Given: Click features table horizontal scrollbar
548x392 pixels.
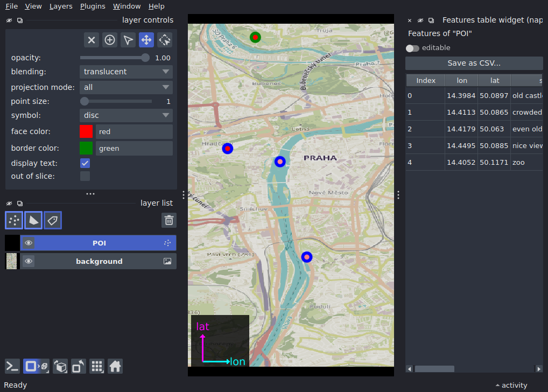Looking at the screenshot, I should point(434,369).
